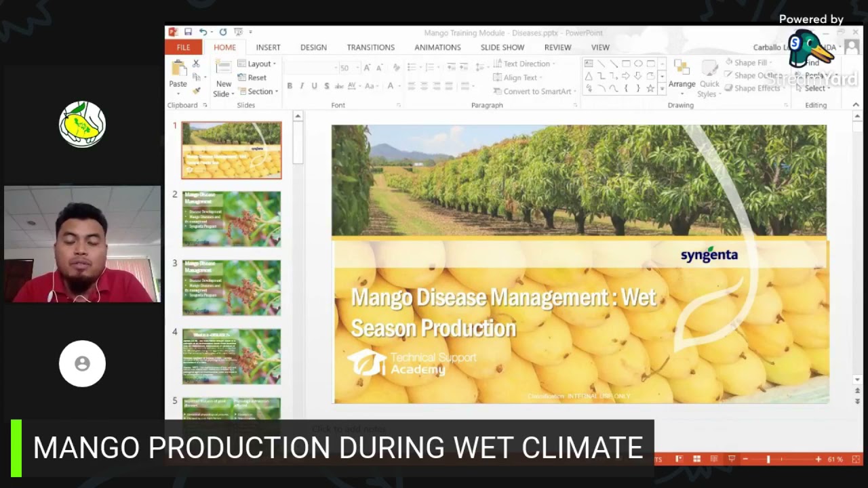
Task: Select the Oval shape in gallery
Action: [x=638, y=64]
